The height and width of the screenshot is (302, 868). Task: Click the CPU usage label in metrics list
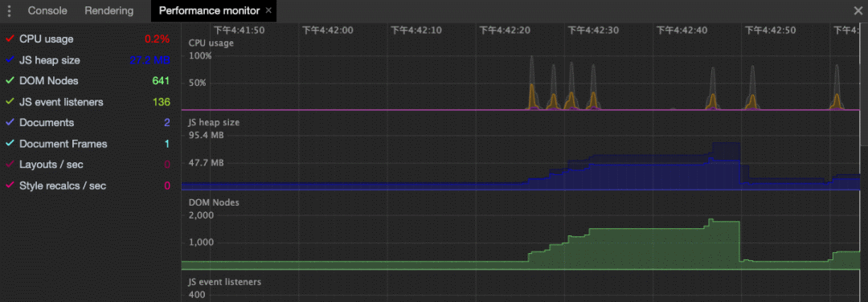tap(46, 39)
